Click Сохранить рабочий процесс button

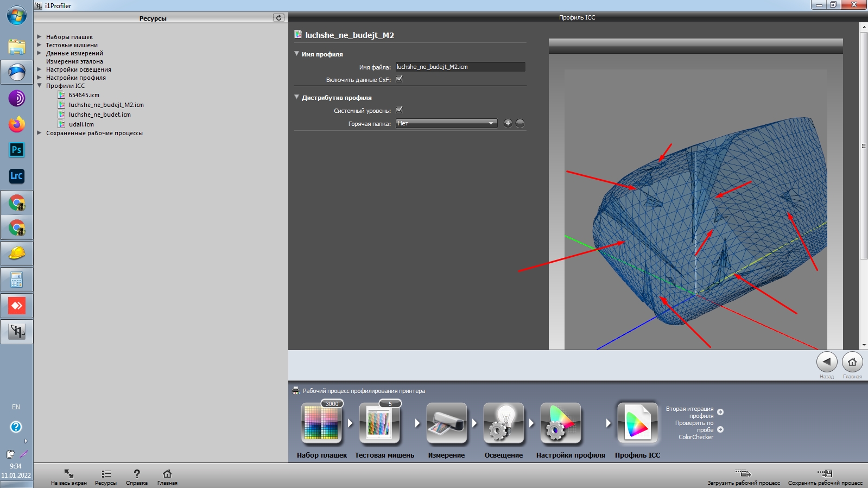tap(825, 477)
